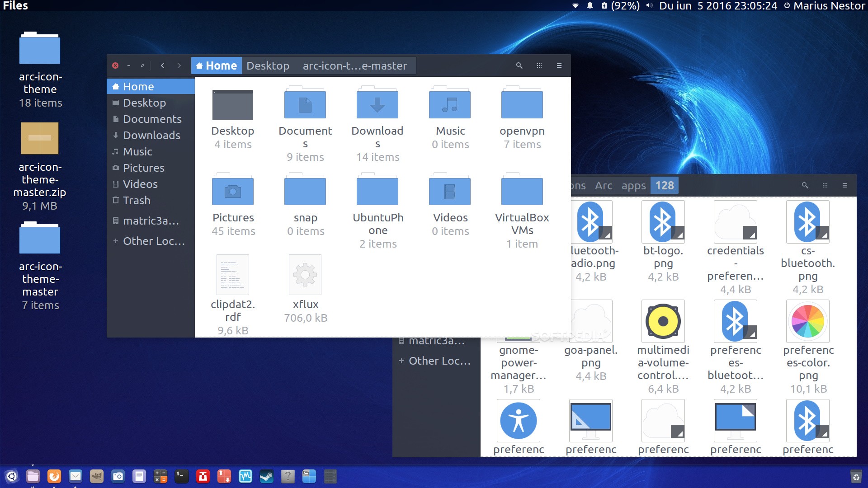This screenshot has width=868, height=488.
Task: Click the search button in Files
Action: pos(518,65)
